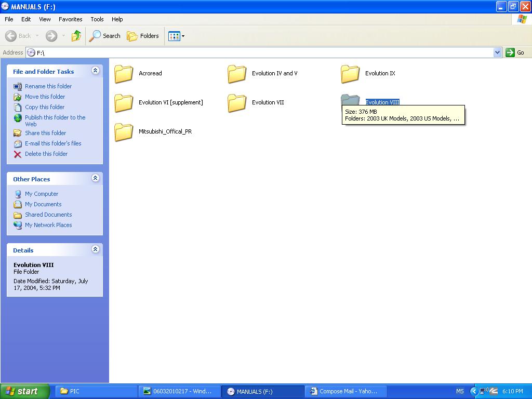Open the Windows Start button
The image size is (532, 399).
[24, 391]
